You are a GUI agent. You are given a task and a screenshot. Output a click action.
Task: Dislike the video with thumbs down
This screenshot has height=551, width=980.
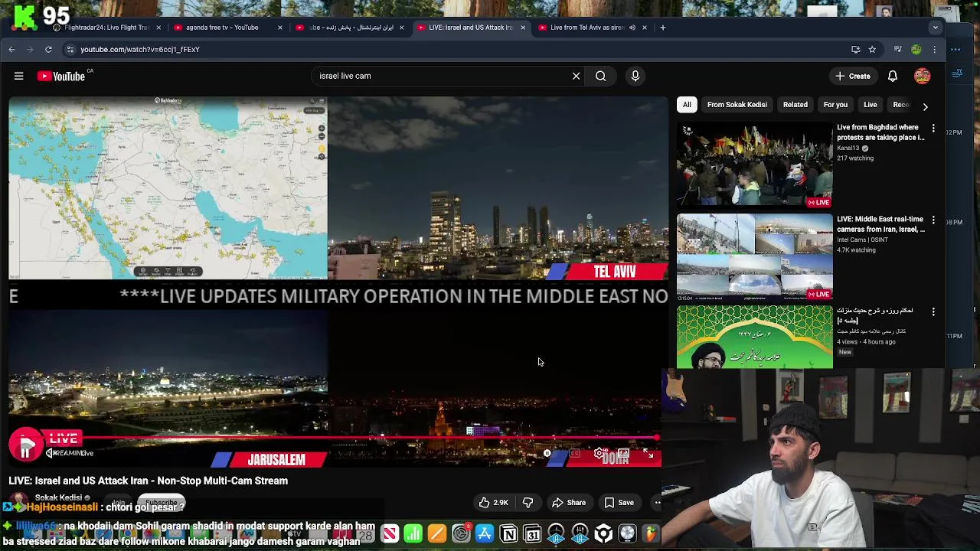click(x=528, y=503)
